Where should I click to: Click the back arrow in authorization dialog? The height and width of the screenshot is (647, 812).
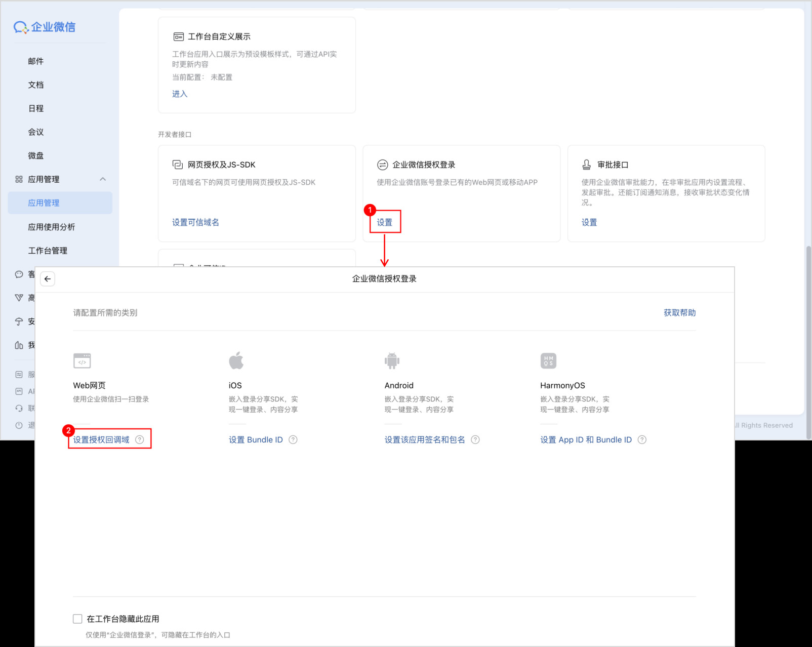click(48, 279)
